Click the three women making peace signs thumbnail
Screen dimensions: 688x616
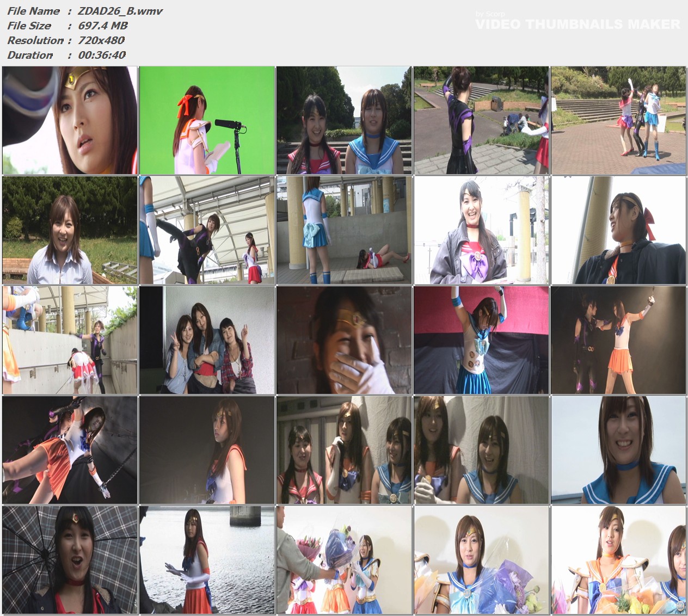tap(207, 340)
